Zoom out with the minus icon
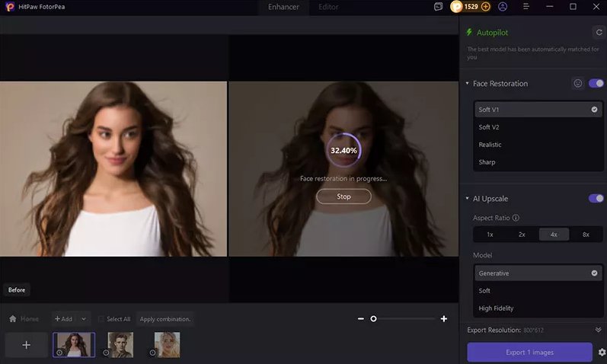607x364 pixels. tap(361, 319)
